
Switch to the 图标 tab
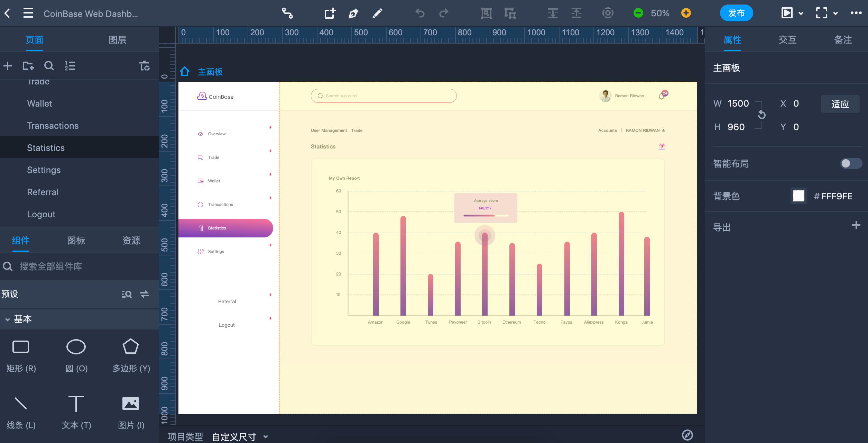[76, 241]
